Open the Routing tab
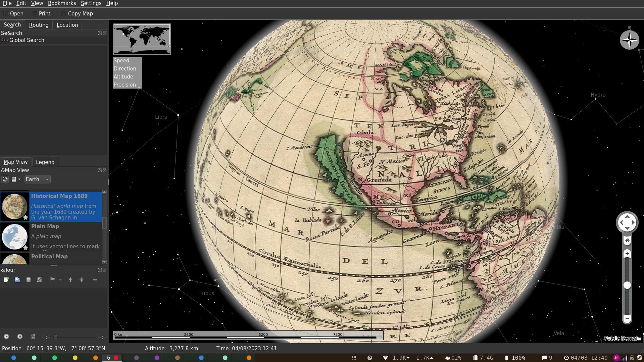The image size is (644, 362). point(39,25)
